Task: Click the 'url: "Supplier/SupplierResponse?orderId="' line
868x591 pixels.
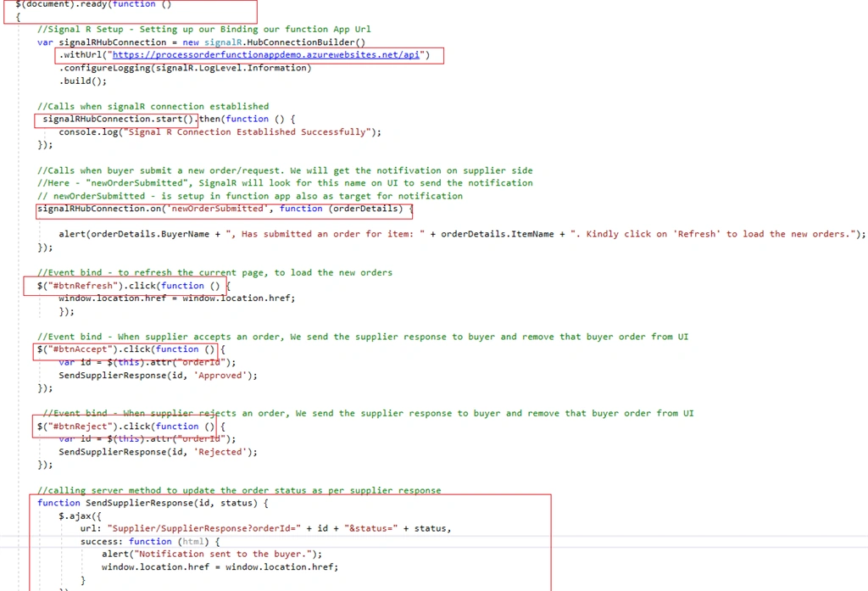Action: click(265, 528)
